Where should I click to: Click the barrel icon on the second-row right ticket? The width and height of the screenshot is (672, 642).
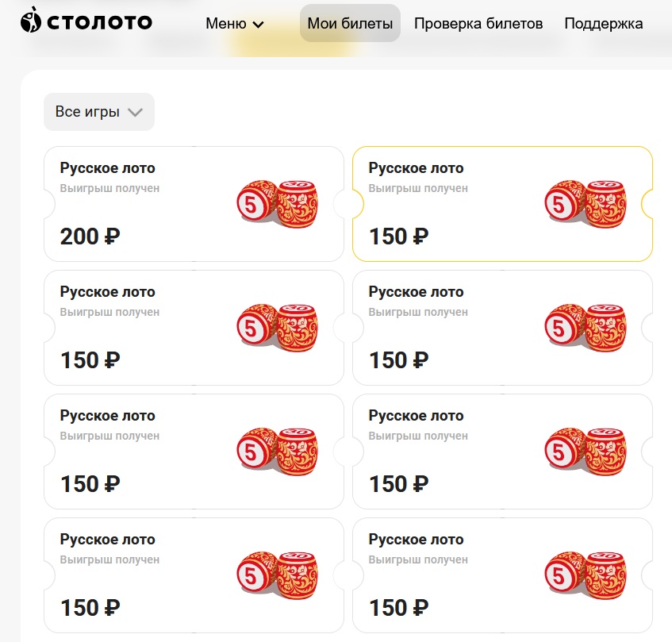coord(586,328)
